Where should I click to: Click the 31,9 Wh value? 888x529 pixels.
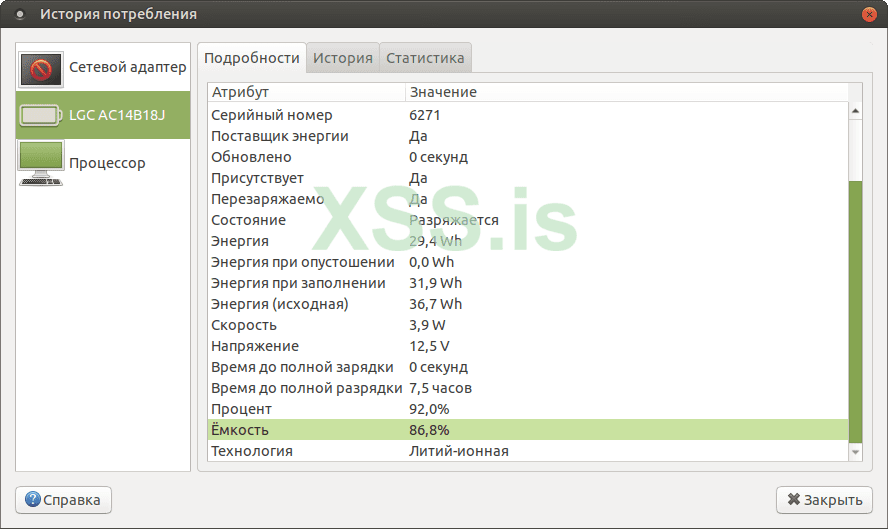point(436,283)
